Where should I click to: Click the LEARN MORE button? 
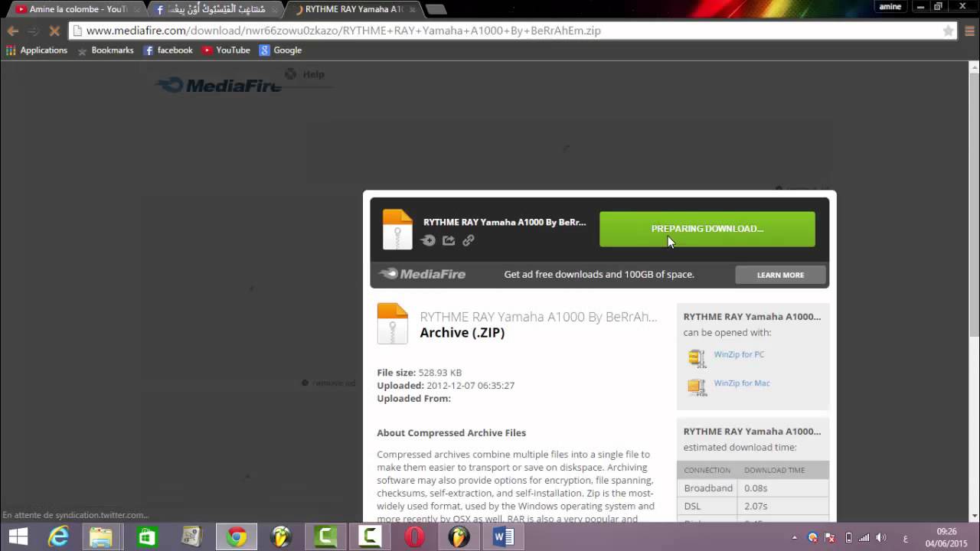780,275
